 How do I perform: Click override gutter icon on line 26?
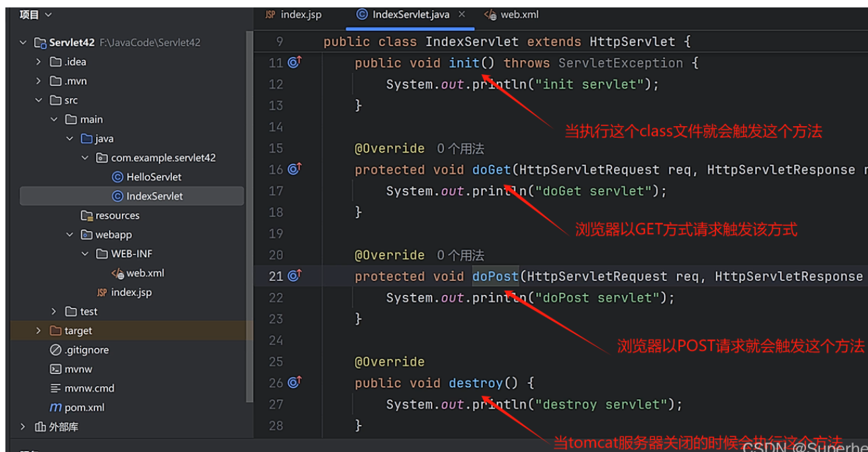pos(295,383)
